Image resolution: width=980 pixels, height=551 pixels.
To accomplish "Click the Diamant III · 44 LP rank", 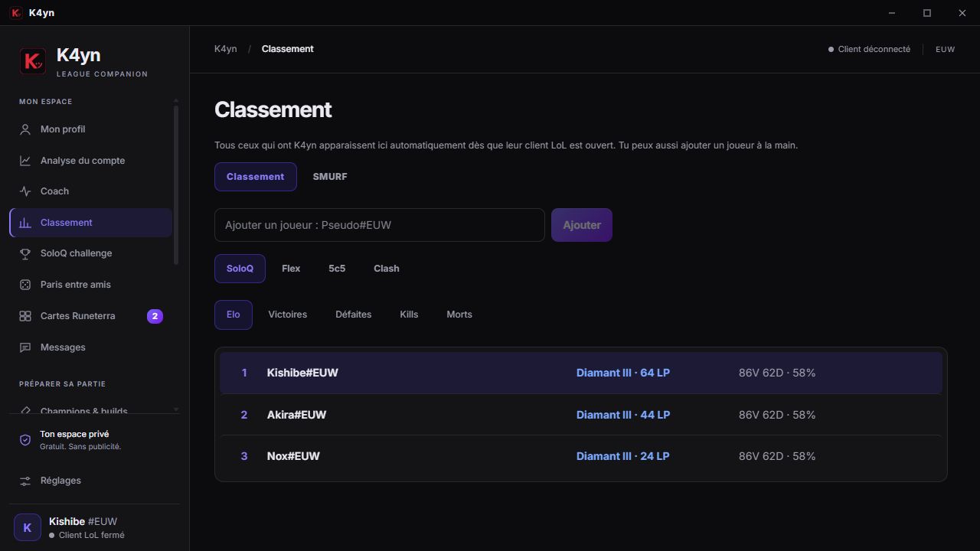I will point(623,415).
